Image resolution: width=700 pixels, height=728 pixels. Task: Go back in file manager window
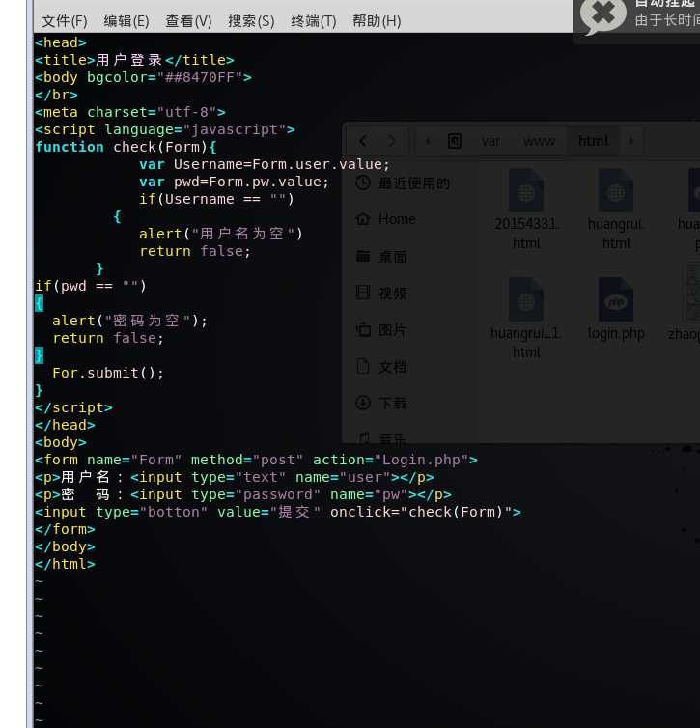point(363,140)
